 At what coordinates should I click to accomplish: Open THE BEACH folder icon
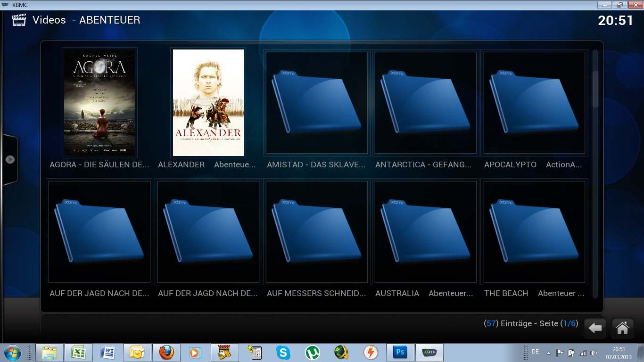534,231
